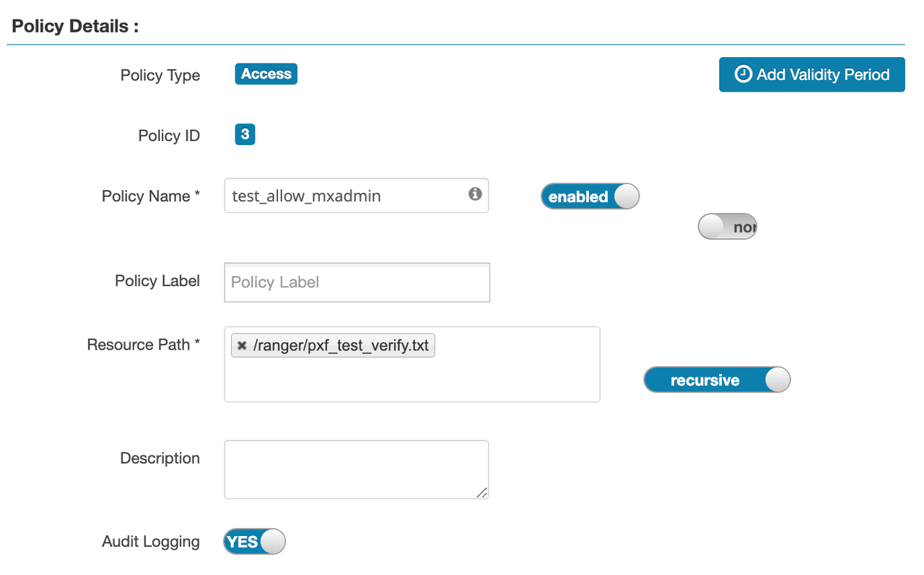The height and width of the screenshot is (575, 924).
Task: Click the Add Validity Period button
Action: click(811, 74)
